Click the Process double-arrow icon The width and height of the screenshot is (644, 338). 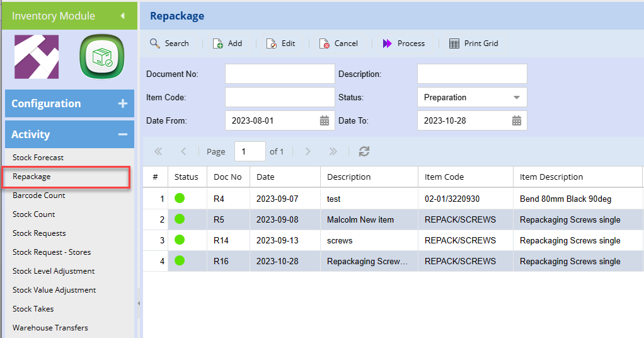(387, 44)
